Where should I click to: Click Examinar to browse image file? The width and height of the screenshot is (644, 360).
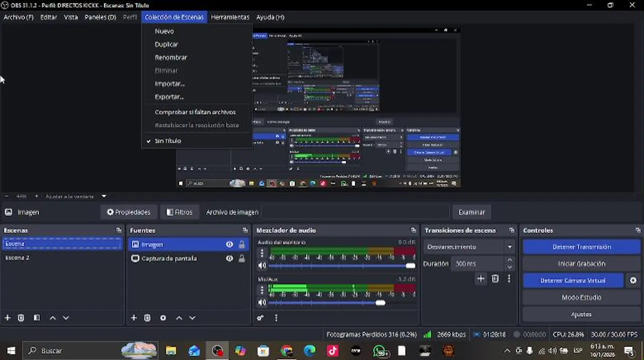[471, 212]
